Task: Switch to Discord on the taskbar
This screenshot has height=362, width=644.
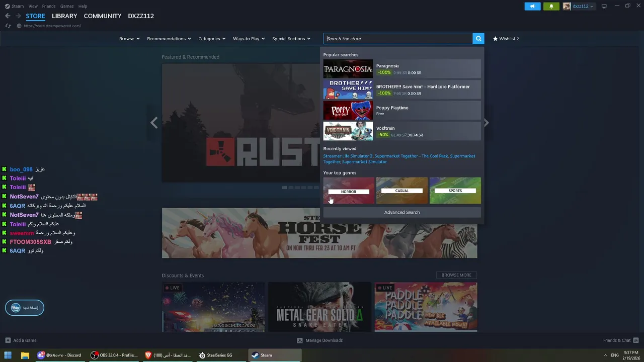Action: [x=59, y=355]
